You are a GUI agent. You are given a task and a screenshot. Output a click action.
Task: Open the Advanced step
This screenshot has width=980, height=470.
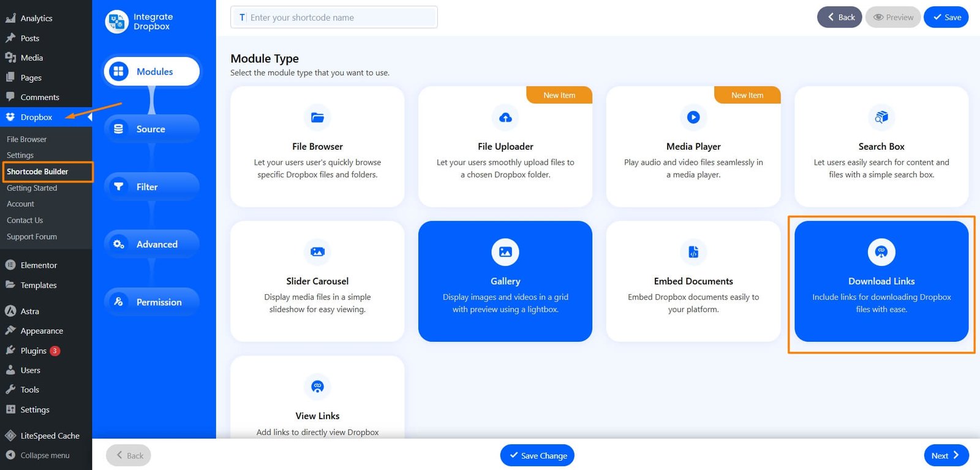click(x=151, y=244)
